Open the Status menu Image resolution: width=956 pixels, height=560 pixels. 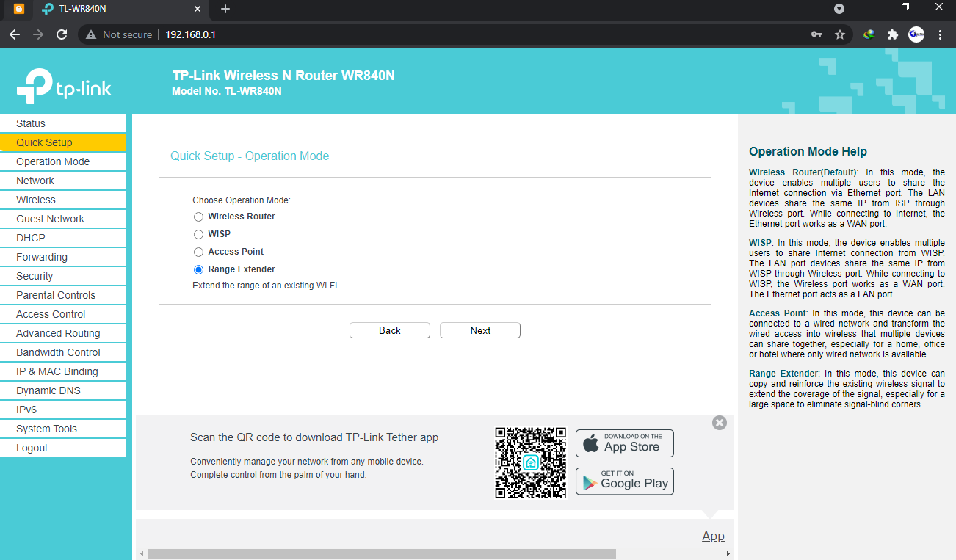tap(62, 123)
